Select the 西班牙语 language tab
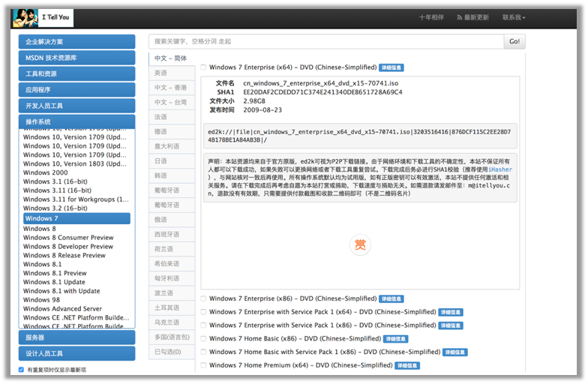The width and height of the screenshot is (588, 384). [x=172, y=234]
